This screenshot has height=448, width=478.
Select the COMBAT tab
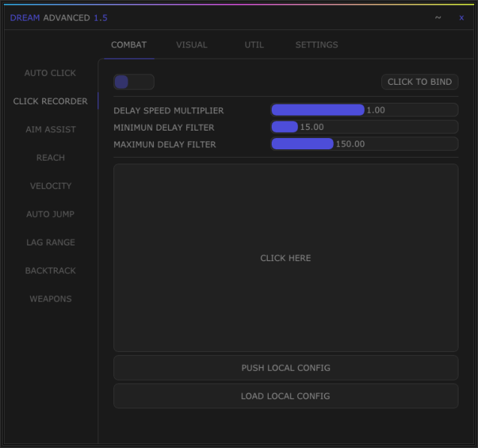[x=128, y=45]
